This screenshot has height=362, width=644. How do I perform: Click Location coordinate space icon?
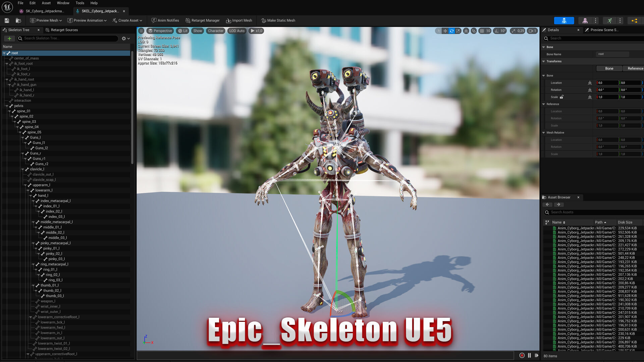[x=590, y=83]
